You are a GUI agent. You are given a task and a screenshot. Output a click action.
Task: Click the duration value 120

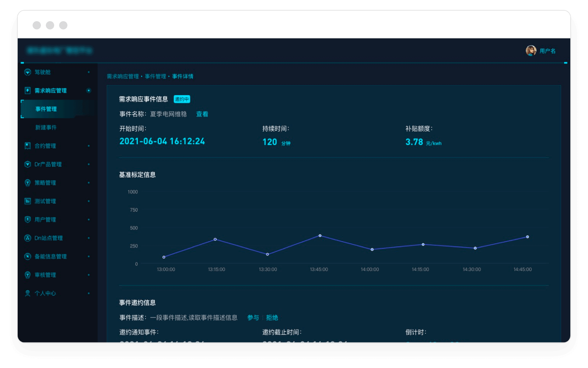point(270,142)
